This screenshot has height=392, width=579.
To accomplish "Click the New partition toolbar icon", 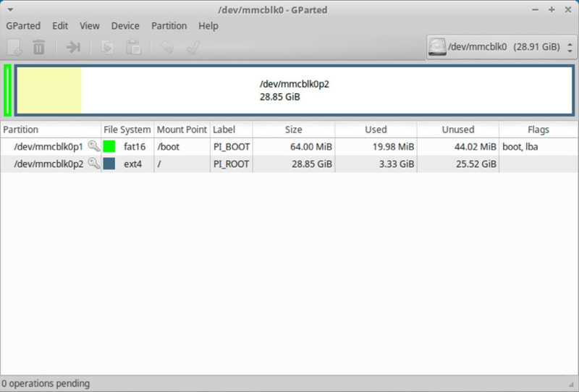I will pos(14,47).
